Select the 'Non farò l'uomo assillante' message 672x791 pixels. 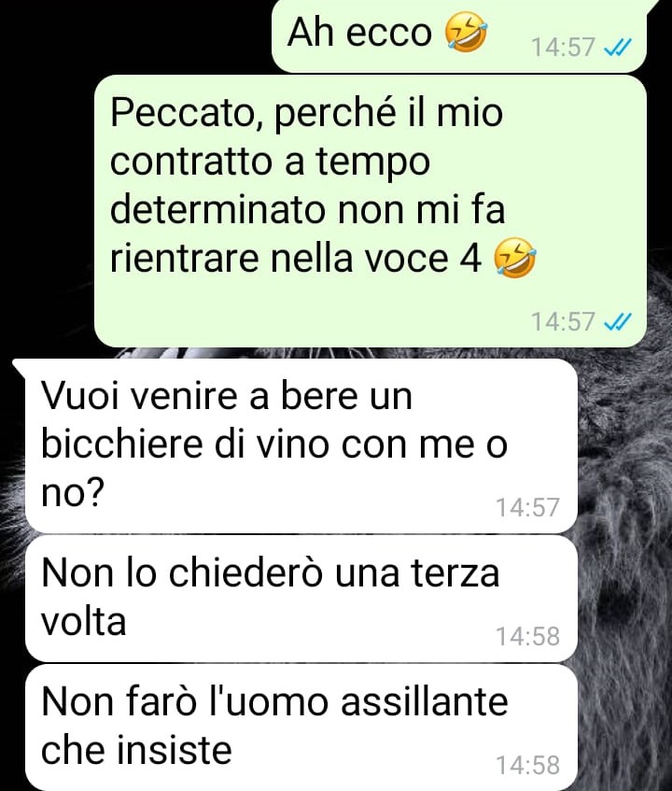point(301,727)
